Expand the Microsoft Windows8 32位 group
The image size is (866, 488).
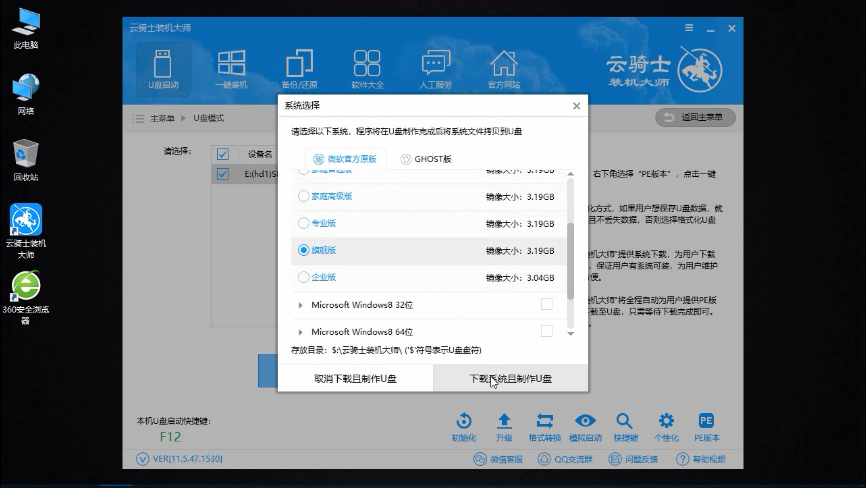(x=300, y=305)
